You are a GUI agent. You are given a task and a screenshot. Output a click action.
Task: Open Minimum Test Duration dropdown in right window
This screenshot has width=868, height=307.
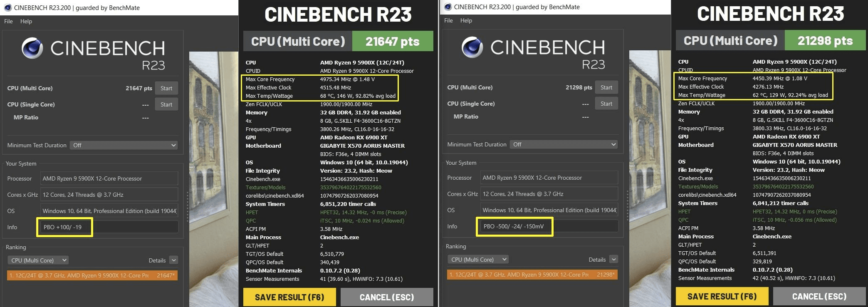(x=564, y=144)
